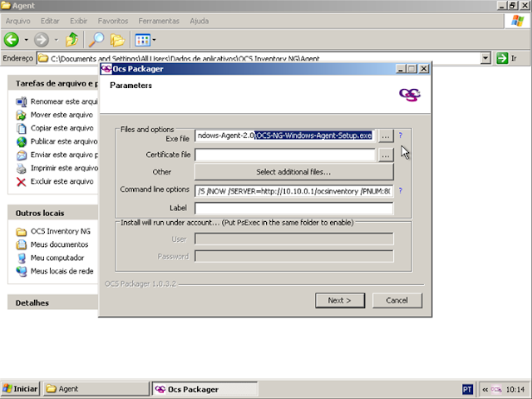The width and height of the screenshot is (532, 399).
Task: Expand the Detalhes panel header
Action: [53, 303]
